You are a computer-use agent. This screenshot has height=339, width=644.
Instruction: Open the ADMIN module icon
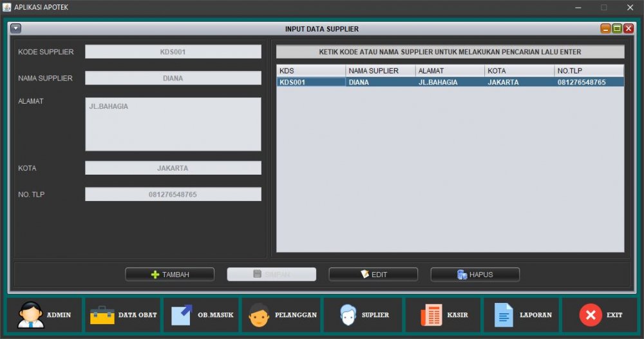(30, 315)
